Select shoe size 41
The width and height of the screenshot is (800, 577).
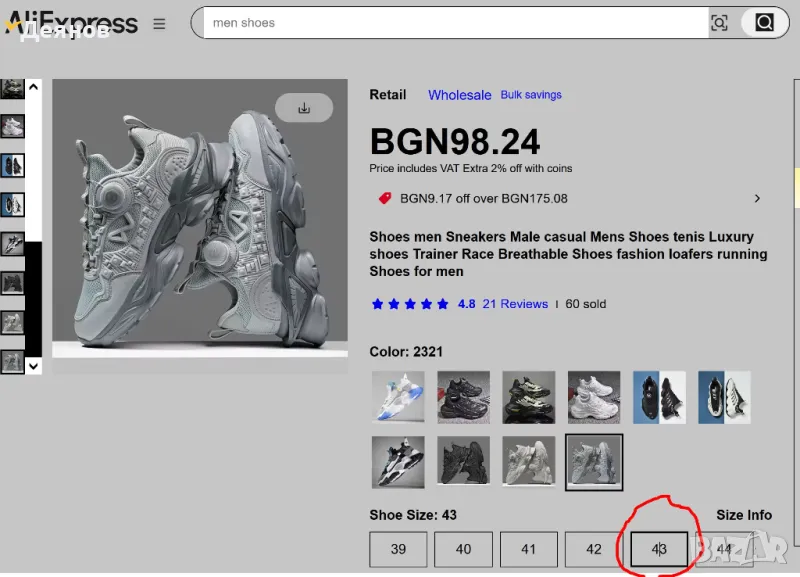tap(528, 549)
